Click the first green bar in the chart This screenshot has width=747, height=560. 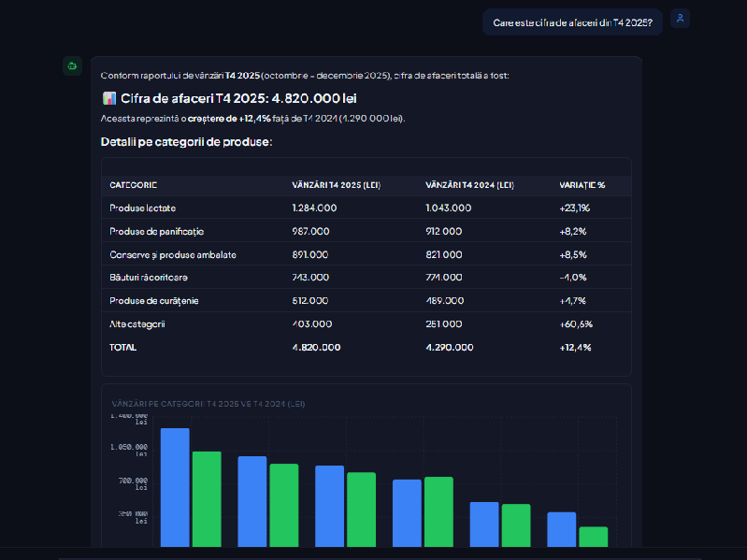(x=207, y=498)
